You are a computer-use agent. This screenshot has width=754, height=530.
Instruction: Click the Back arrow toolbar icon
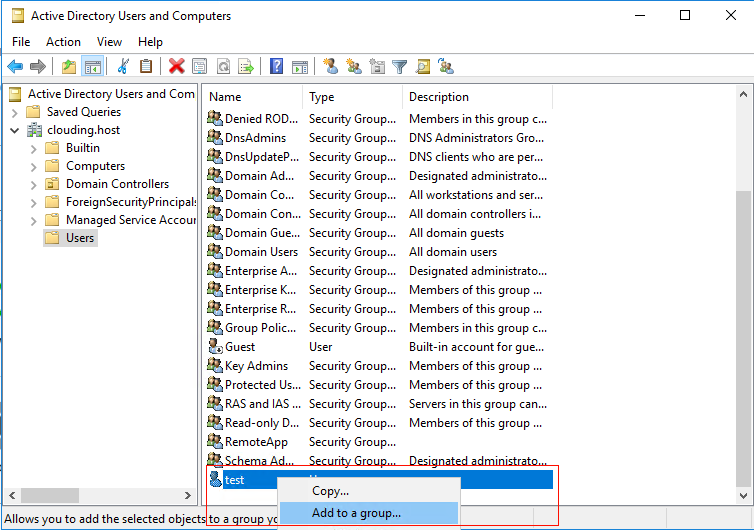click(15, 66)
